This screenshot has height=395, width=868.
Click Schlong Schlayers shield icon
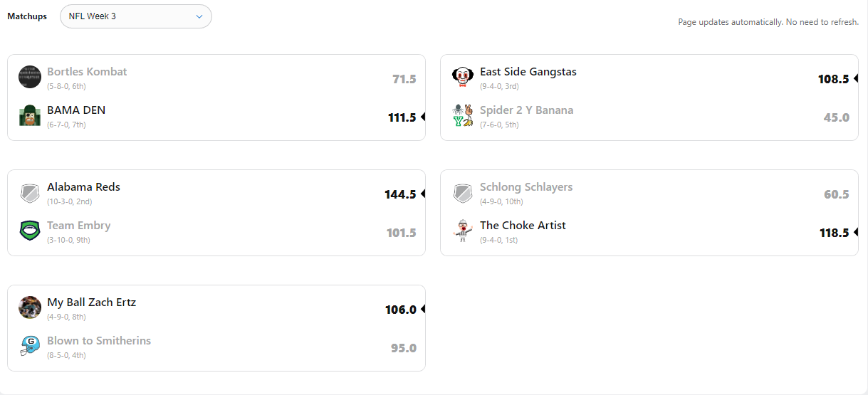pos(463,192)
